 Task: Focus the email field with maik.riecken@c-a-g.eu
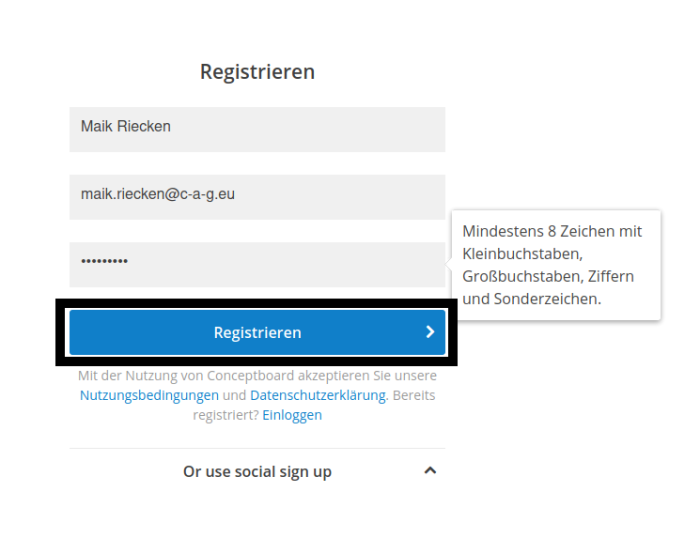(257, 197)
